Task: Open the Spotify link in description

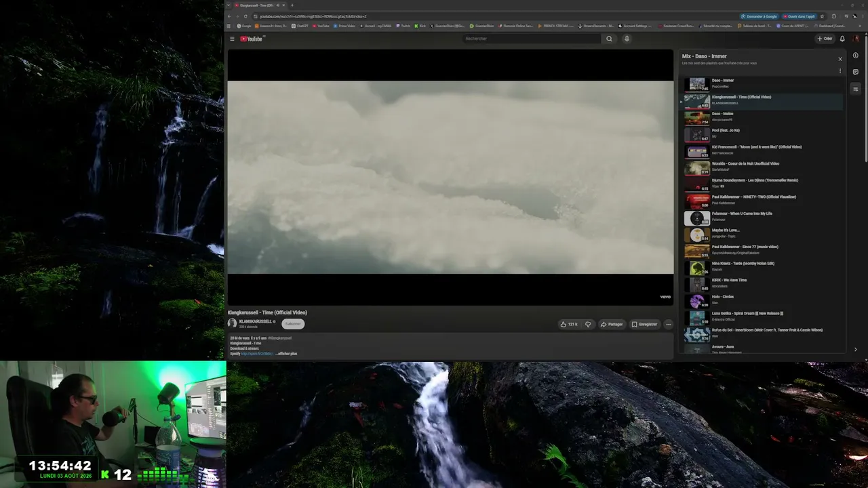Action: 257,354
